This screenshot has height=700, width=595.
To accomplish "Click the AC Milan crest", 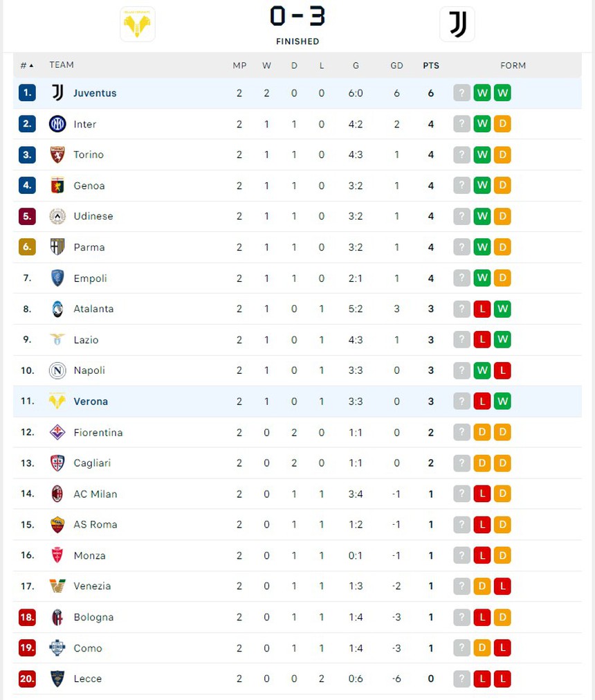I will [x=57, y=494].
